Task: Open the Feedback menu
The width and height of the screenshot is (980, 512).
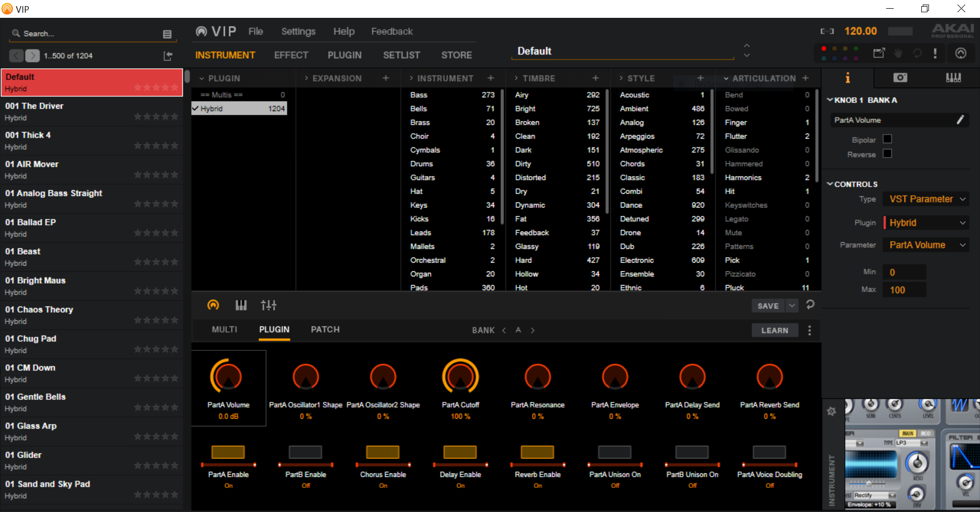Action: coord(392,32)
